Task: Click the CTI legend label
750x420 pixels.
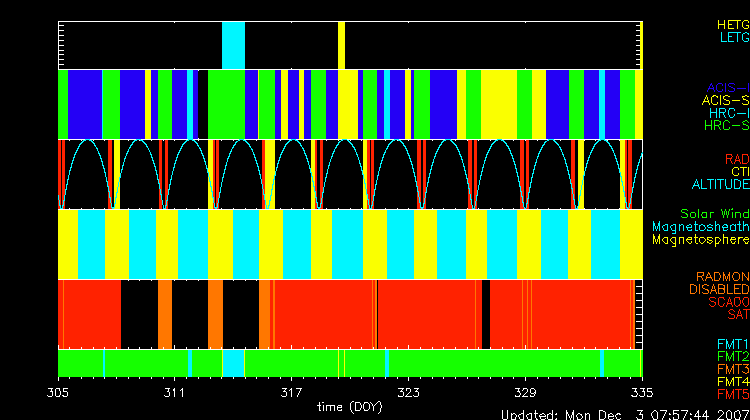Action: tap(739, 172)
